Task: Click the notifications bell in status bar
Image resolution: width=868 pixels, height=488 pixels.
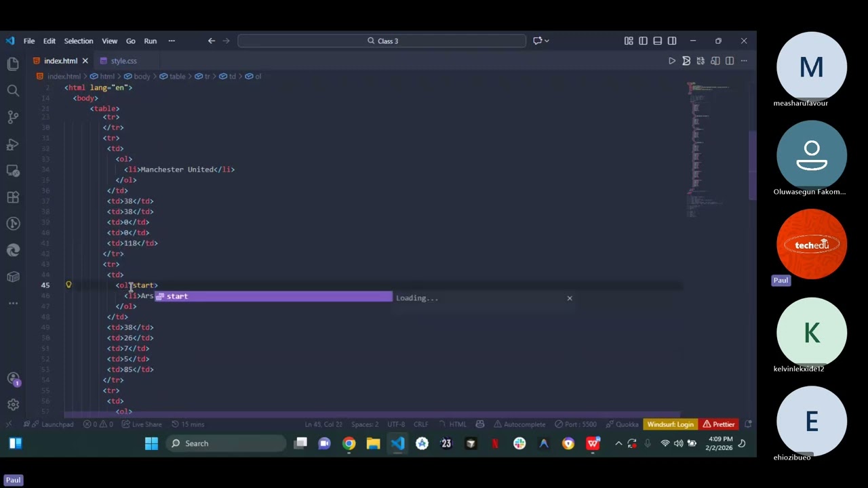Action: [748, 424]
